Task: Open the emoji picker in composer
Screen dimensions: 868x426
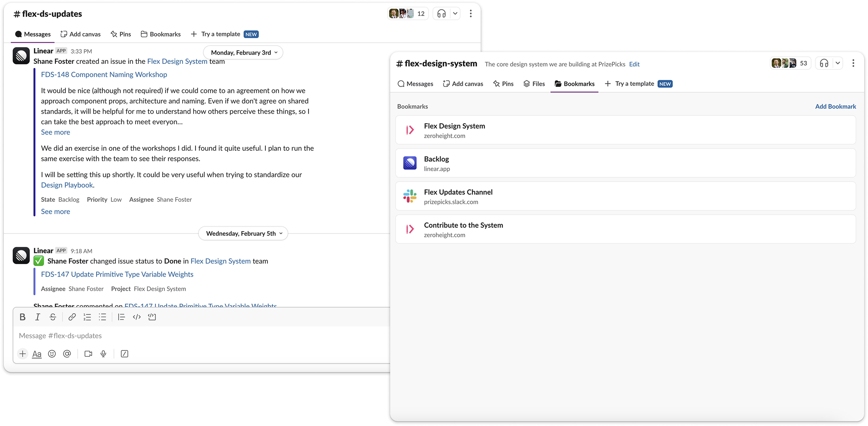Action: pos(52,354)
